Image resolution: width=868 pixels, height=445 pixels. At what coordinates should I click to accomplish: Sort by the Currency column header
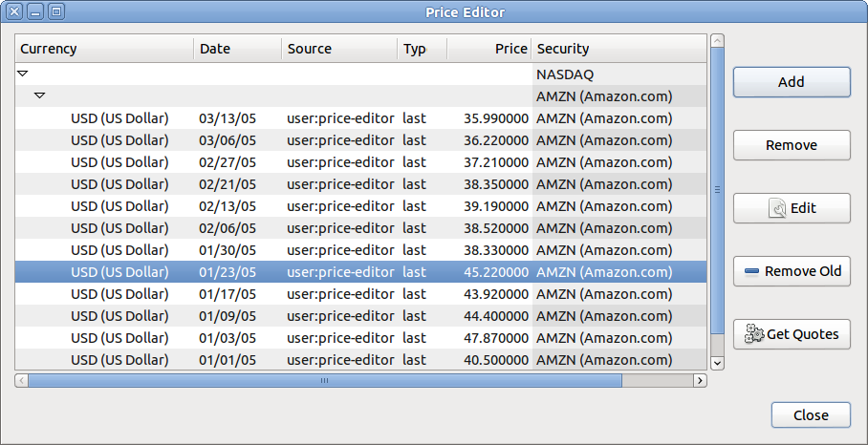click(x=105, y=49)
